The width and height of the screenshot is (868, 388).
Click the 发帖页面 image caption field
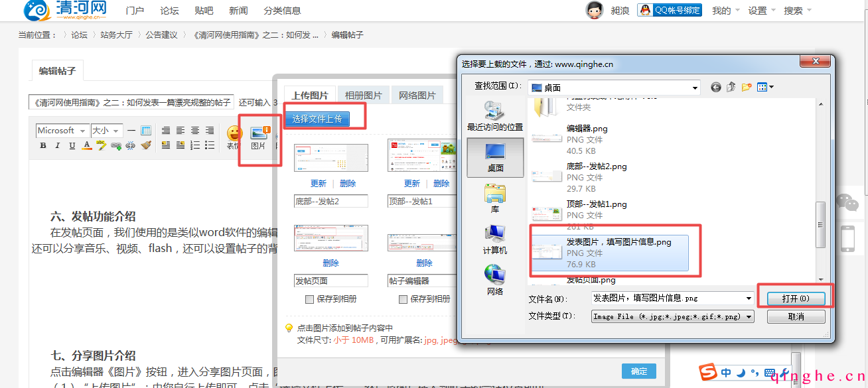[331, 281]
